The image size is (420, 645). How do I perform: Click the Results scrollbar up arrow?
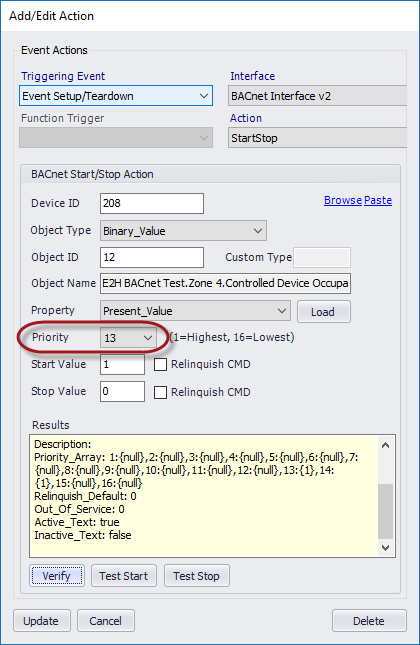click(385, 445)
